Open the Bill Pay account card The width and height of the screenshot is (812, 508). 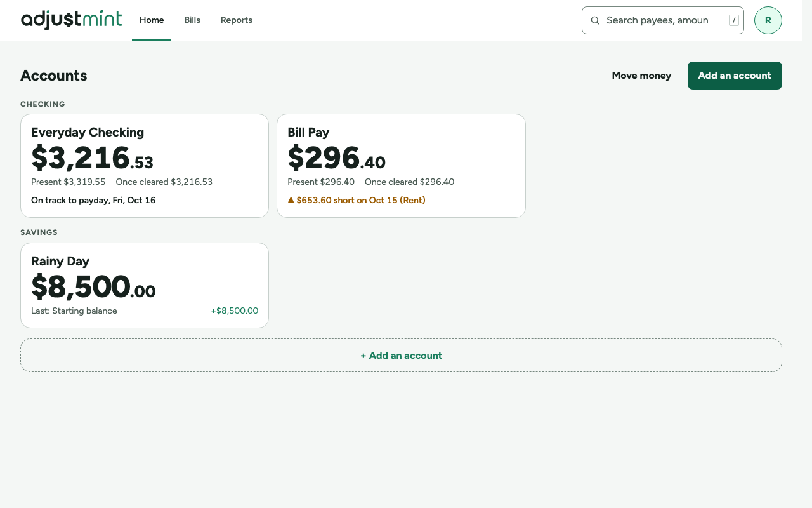click(401, 166)
